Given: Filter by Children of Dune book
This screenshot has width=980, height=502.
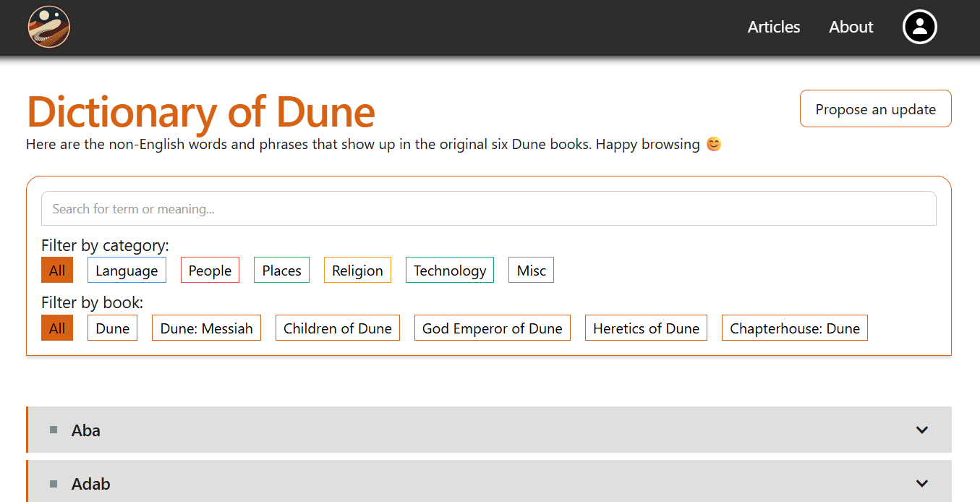Looking at the screenshot, I should [338, 328].
